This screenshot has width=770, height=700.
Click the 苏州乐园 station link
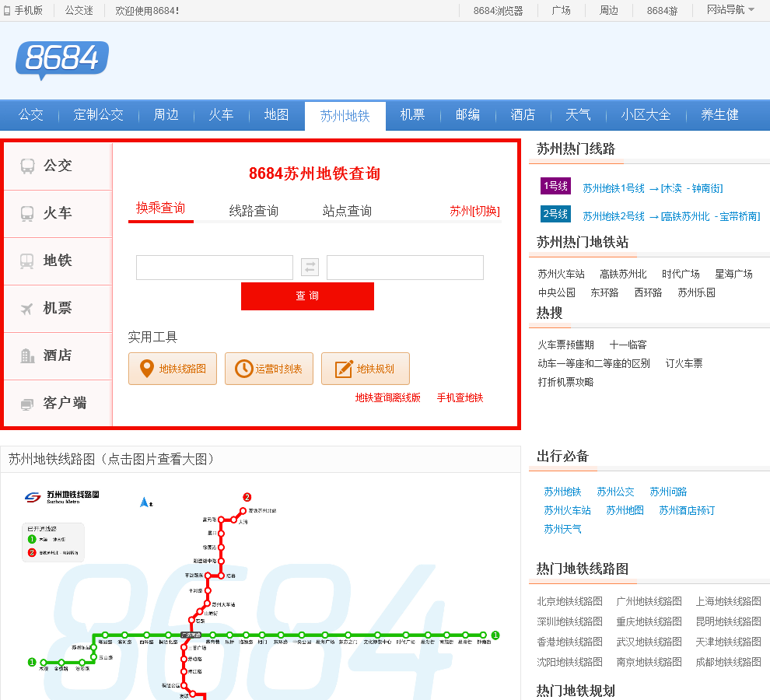click(696, 292)
